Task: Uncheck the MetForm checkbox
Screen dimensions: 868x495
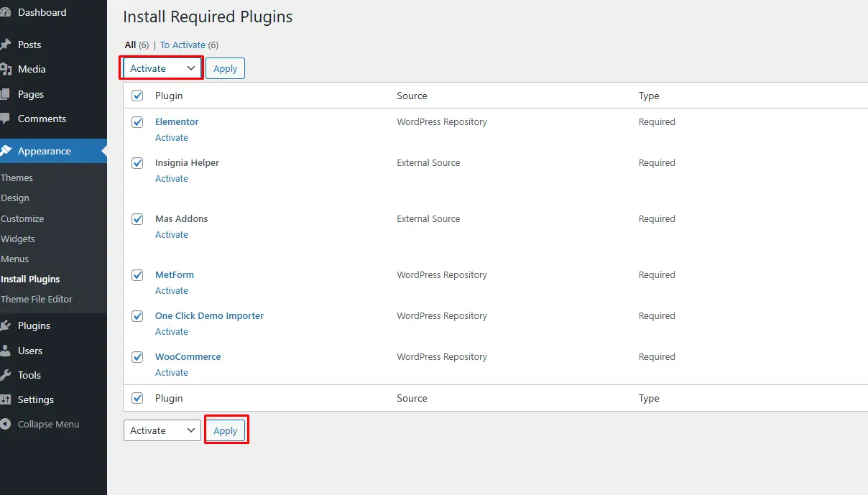Action: pyautogui.click(x=137, y=275)
